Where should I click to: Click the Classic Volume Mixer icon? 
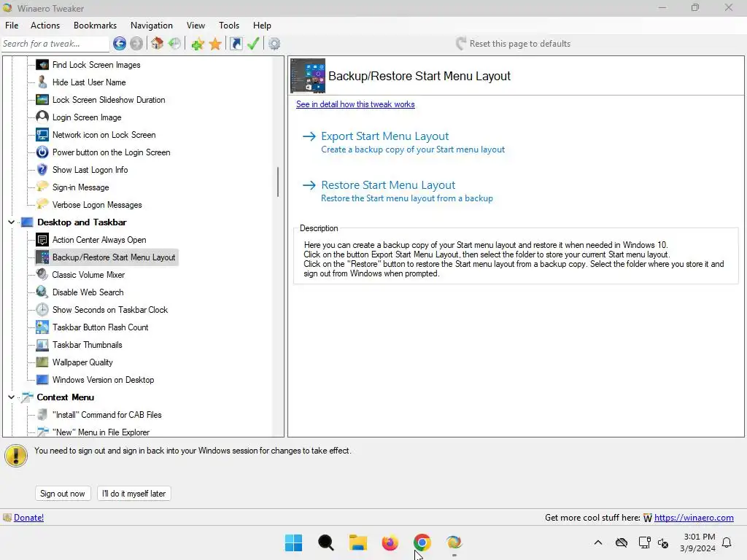[42, 275]
